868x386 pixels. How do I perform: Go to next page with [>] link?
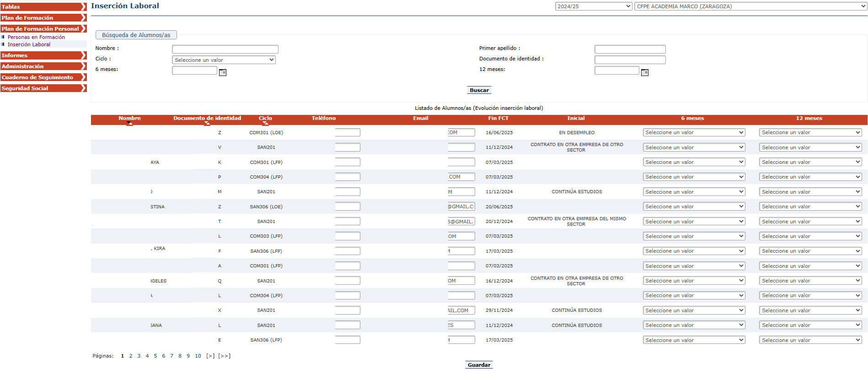[210, 356]
